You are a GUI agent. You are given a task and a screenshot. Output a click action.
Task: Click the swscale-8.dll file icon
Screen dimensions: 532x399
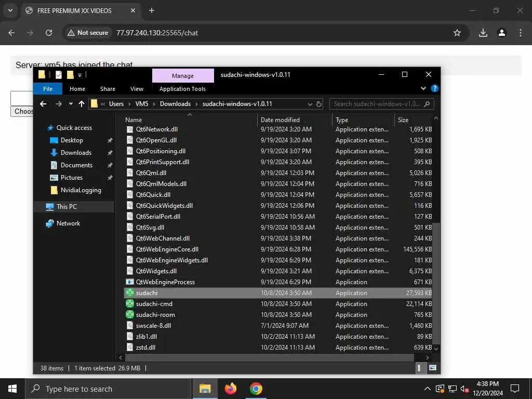[x=129, y=325]
